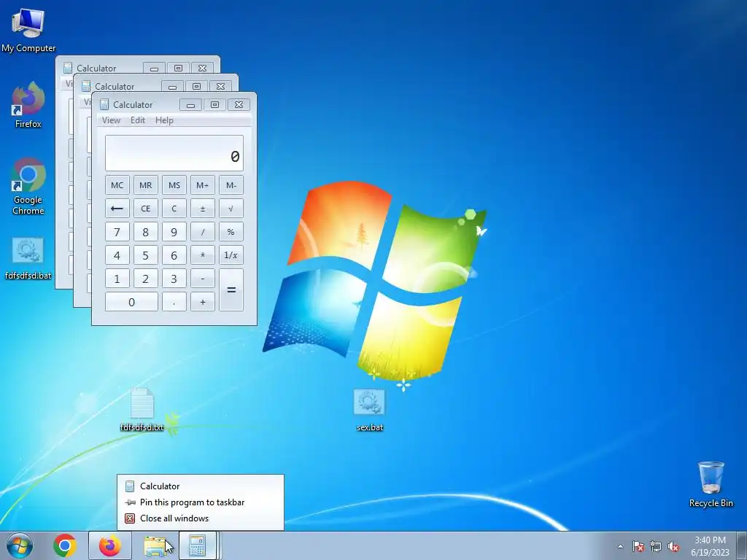Click the decimal point button
This screenshot has height=560, width=747.
(174, 302)
